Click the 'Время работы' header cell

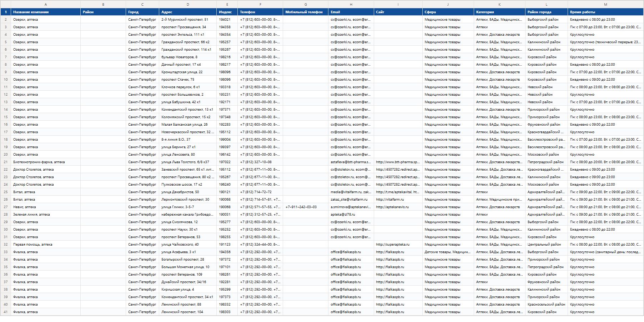pos(605,12)
